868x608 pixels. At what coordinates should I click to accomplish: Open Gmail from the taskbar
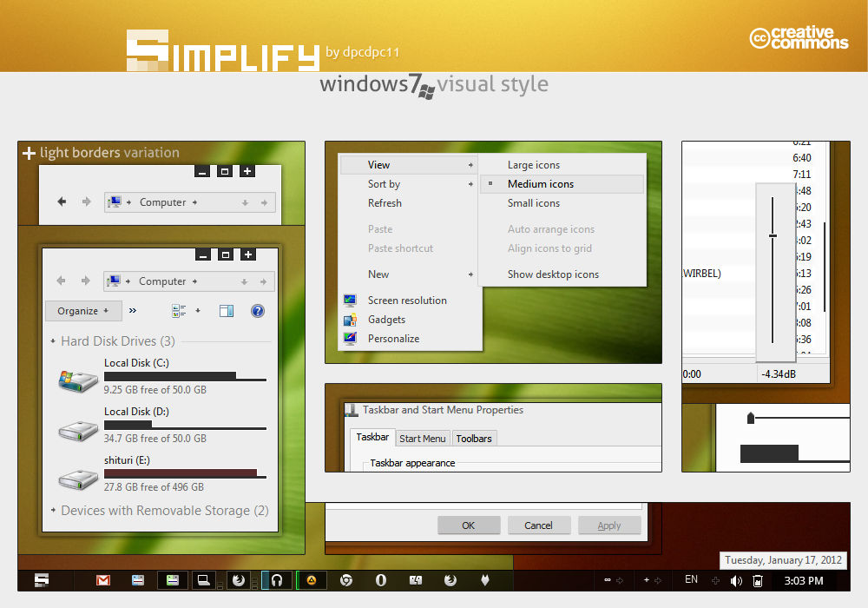(102, 579)
